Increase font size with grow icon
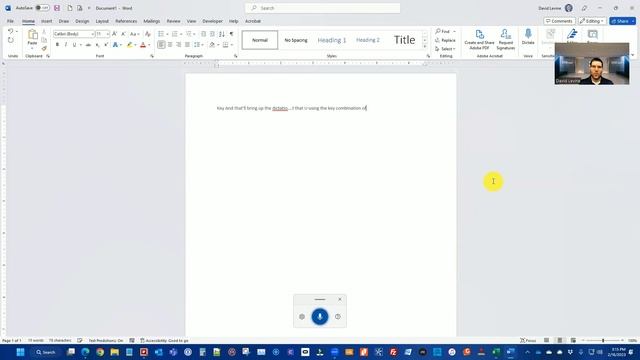Image resolution: width=640 pixels, height=360 pixels. click(x=115, y=34)
